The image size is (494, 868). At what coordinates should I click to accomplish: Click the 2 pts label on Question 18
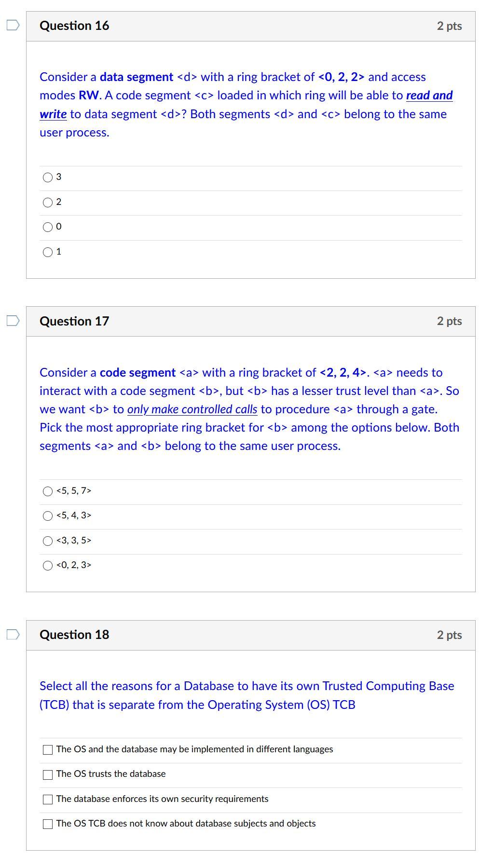tap(449, 635)
